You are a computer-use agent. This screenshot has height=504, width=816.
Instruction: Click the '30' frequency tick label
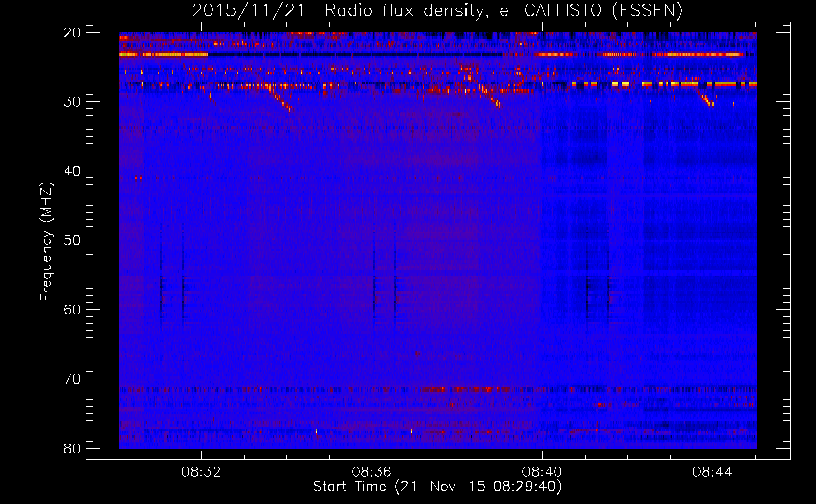click(73, 102)
